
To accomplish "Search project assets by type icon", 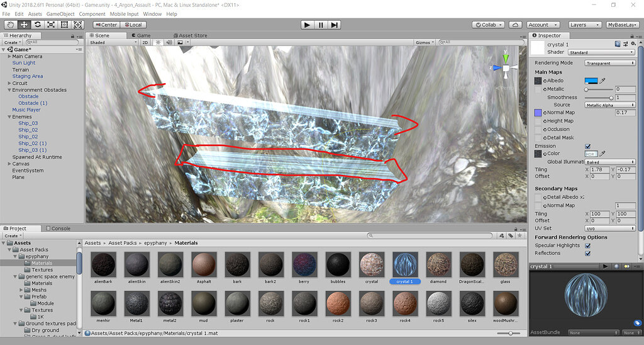I will click(502, 235).
